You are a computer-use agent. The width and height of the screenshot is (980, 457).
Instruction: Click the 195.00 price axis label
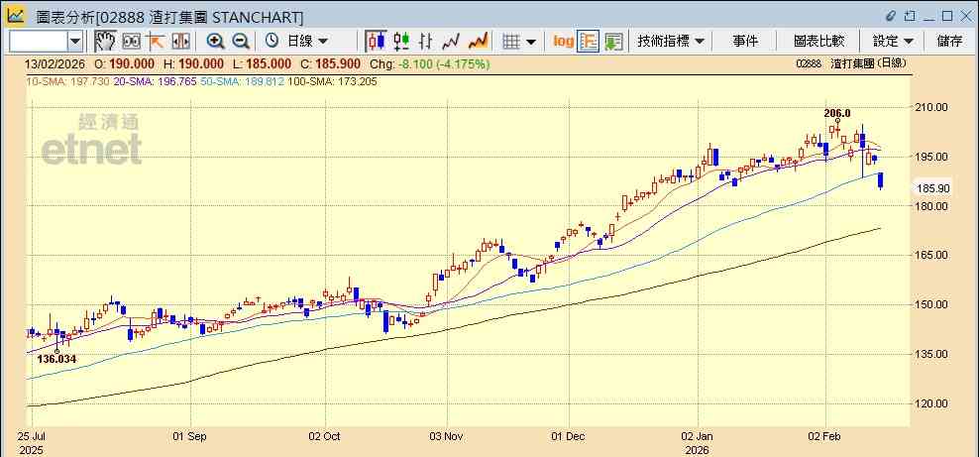coord(931,157)
